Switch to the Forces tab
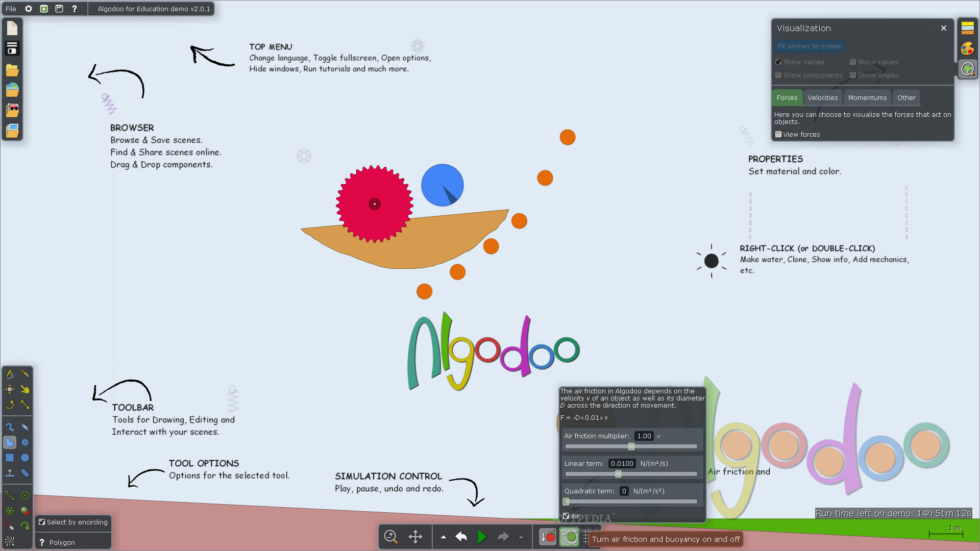This screenshot has height=551, width=980. point(787,97)
